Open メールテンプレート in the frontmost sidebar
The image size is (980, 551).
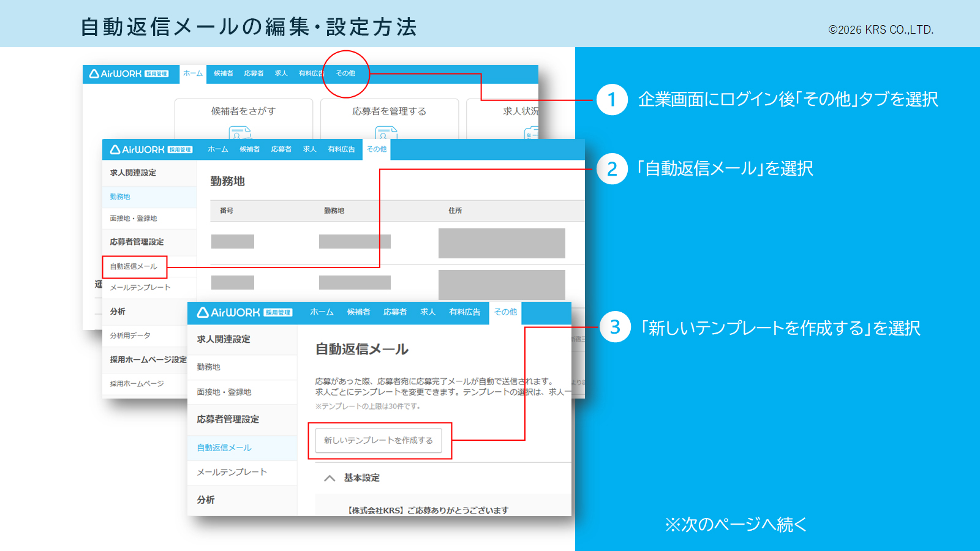coord(232,472)
